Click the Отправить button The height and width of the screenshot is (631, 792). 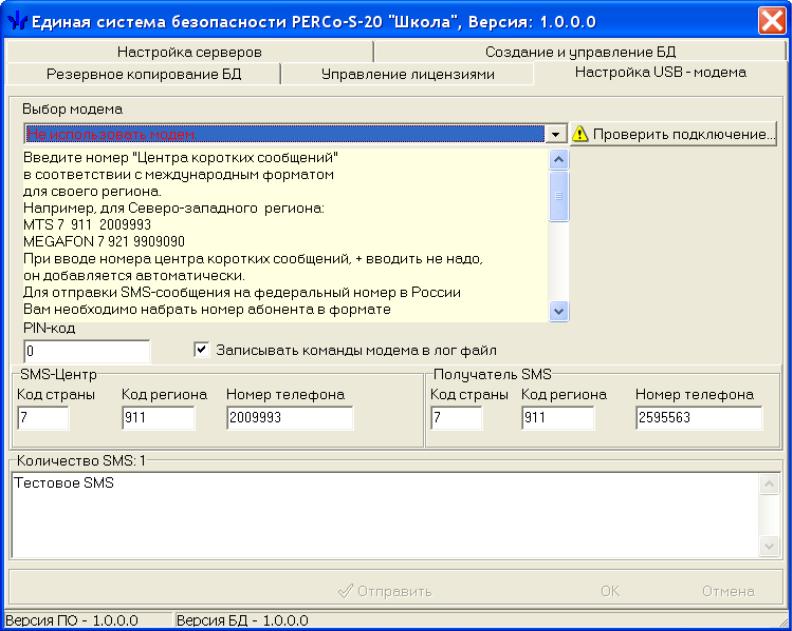tap(384, 591)
